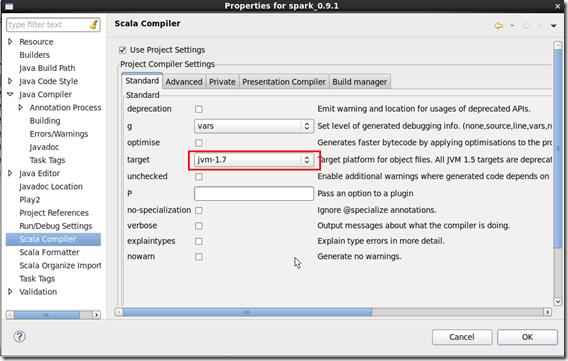Click the Cancel button

tap(462, 337)
